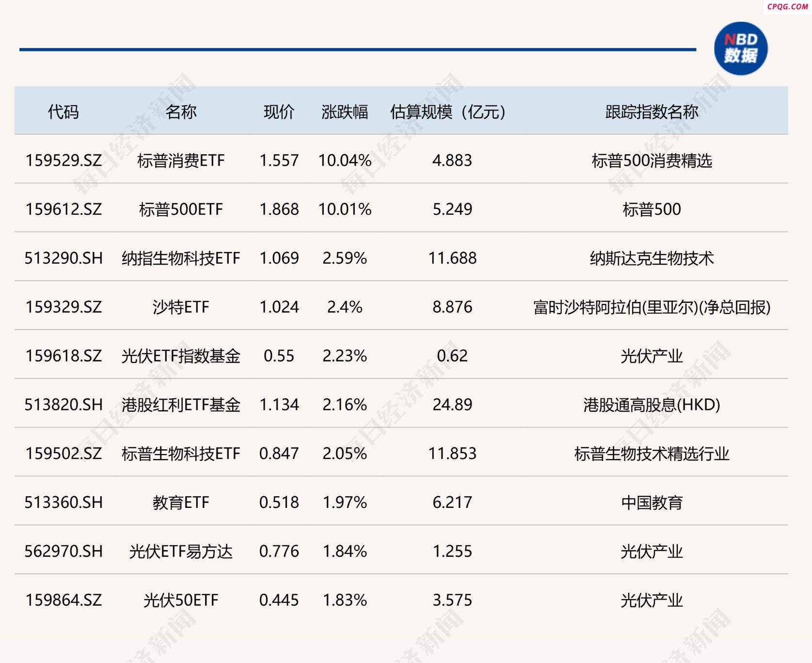Click the index name 标普500消费精选
The image size is (812, 663).
(x=652, y=160)
